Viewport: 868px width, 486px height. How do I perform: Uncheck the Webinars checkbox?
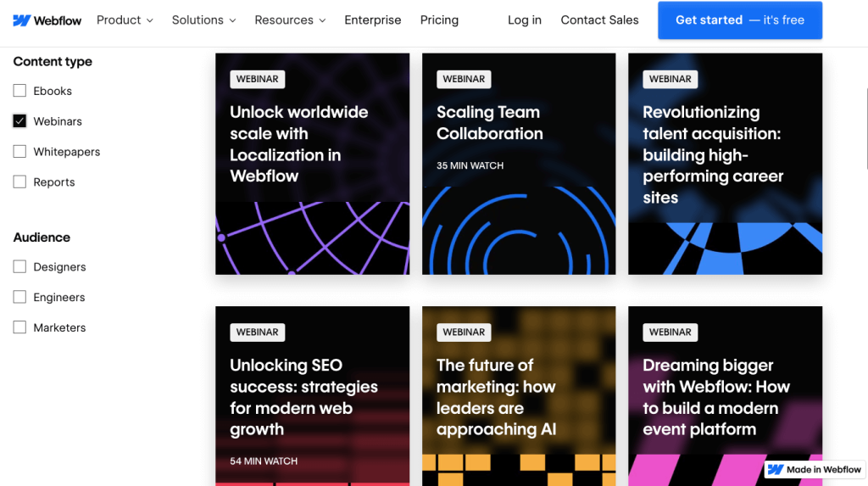[19, 120]
